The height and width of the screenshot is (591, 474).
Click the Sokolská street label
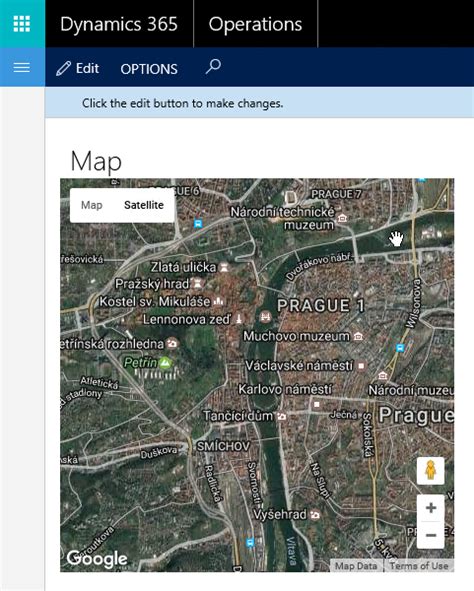(x=368, y=434)
